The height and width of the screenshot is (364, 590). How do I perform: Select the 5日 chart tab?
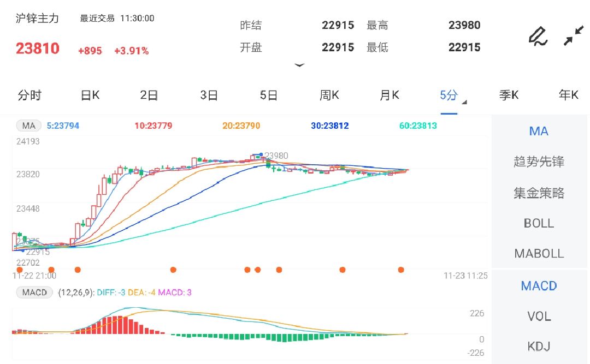[269, 95]
